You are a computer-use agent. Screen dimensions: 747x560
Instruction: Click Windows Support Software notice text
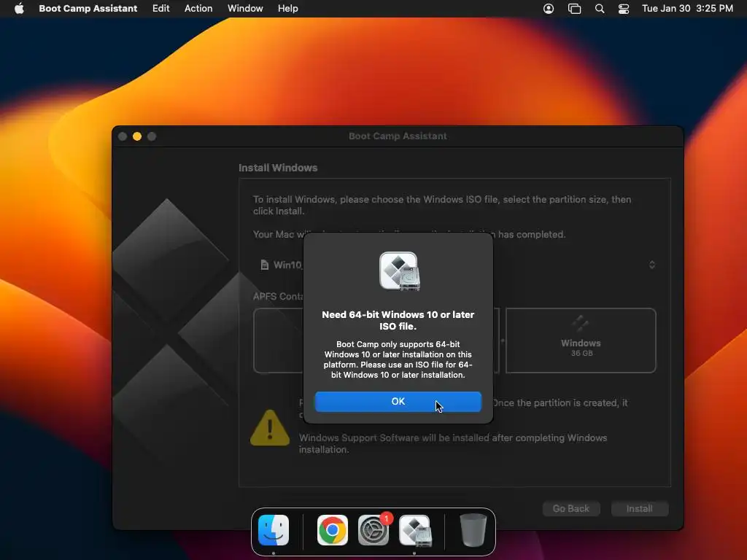(x=452, y=443)
